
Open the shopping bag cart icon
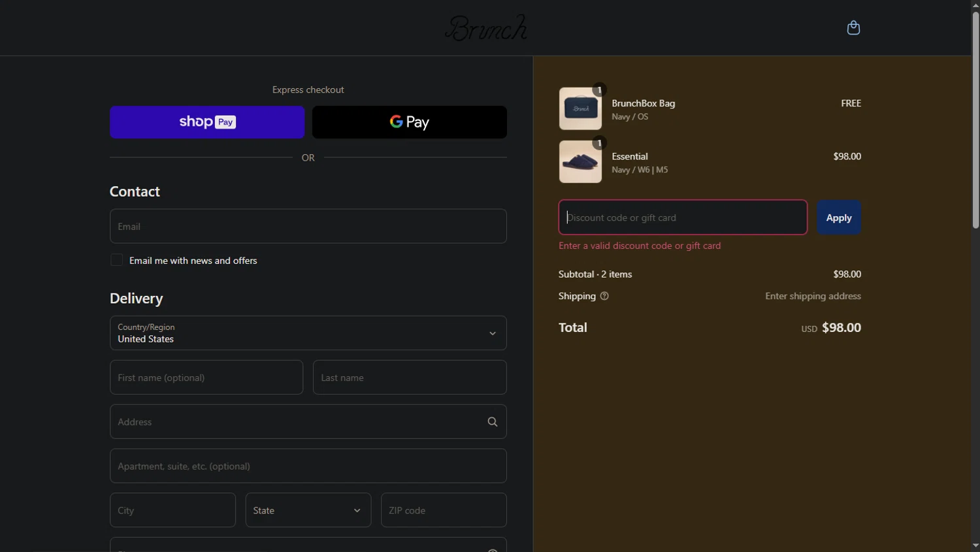point(853,27)
